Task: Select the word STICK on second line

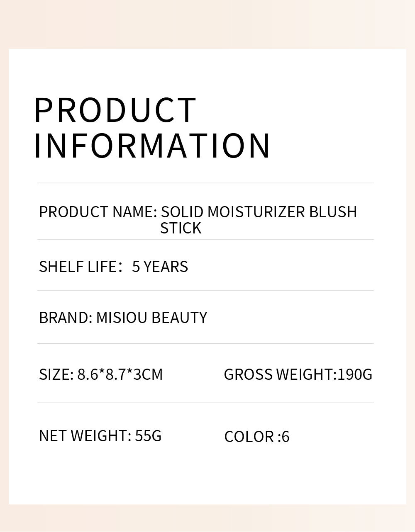Action: [x=181, y=228]
